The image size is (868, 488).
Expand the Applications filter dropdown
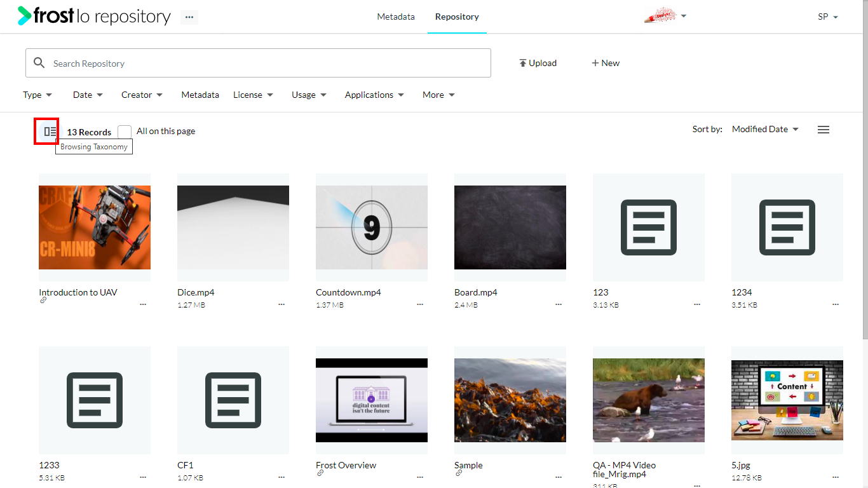[374, 95]
